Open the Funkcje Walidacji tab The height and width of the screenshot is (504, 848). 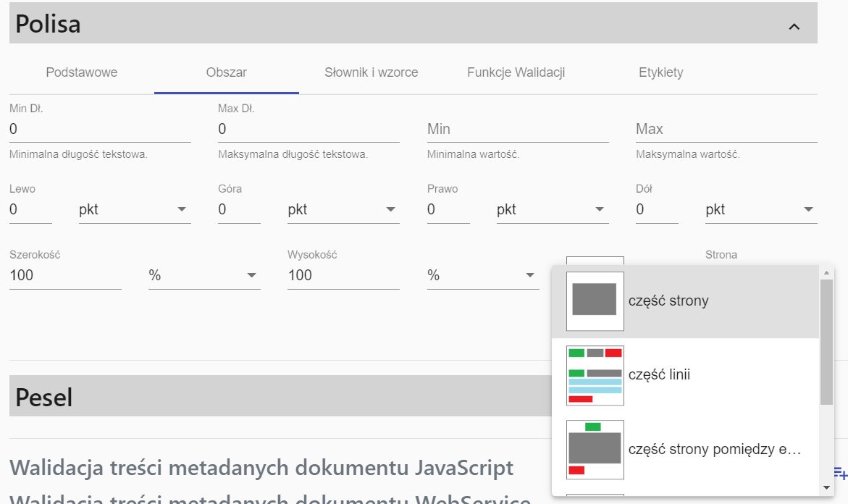coord(516,72)
